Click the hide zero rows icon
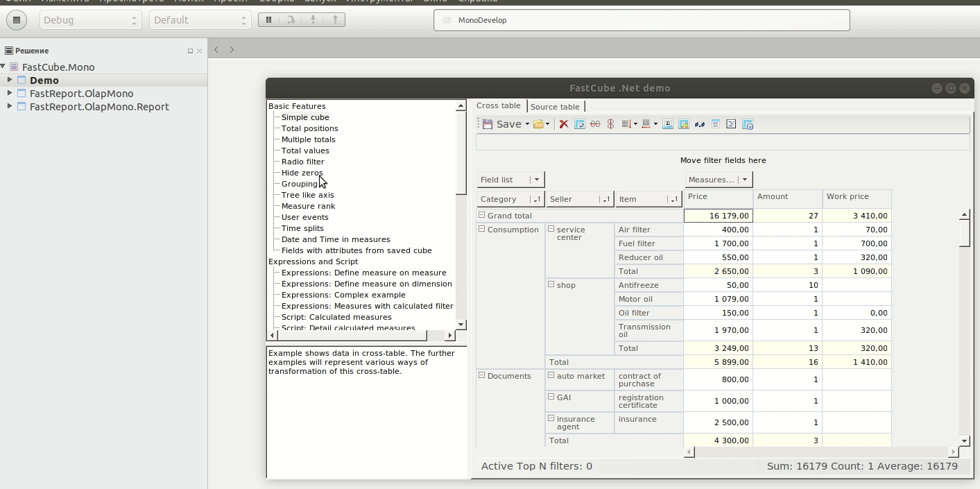The height and width of the screenshot is (489, 980). coord(595,124)
